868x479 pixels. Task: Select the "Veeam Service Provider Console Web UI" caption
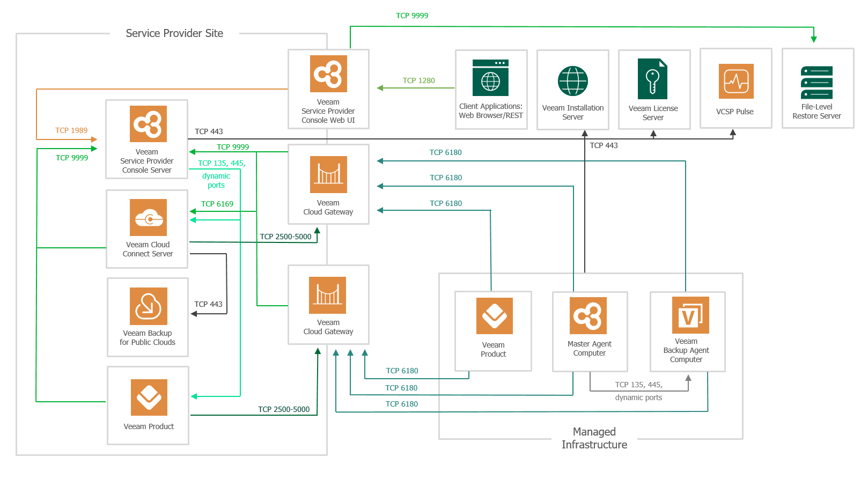(328, 111)
